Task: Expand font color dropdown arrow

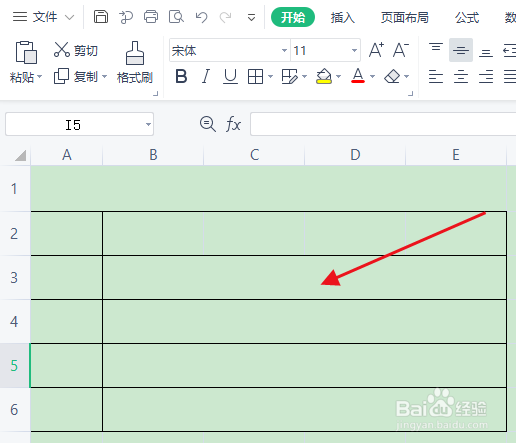Action: tap(373, 77)
